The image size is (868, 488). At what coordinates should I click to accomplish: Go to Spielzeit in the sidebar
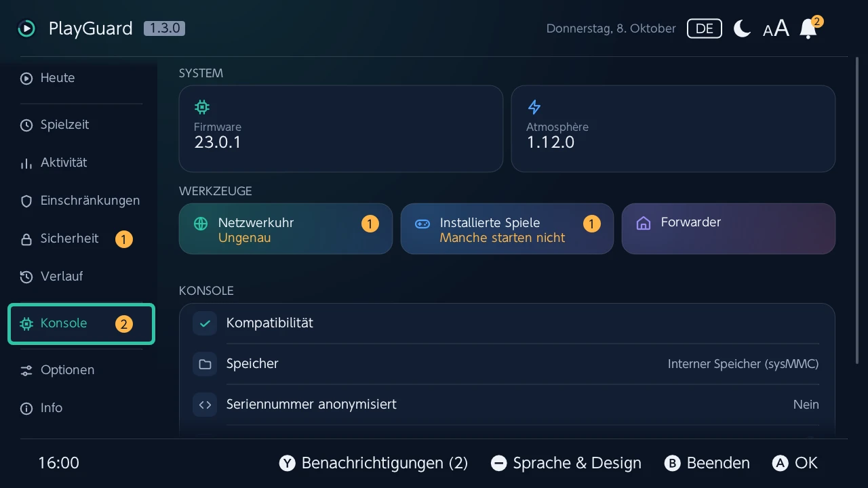[x=81, y=125]
